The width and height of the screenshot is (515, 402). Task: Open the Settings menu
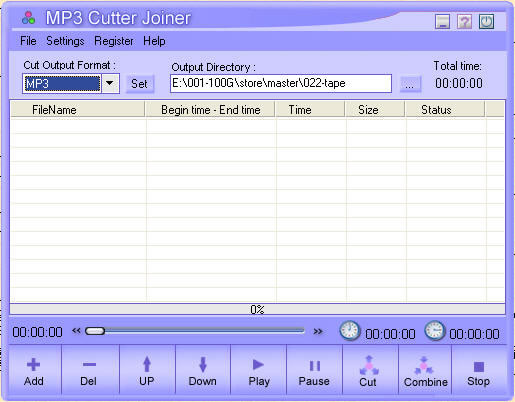coord(65,41)
